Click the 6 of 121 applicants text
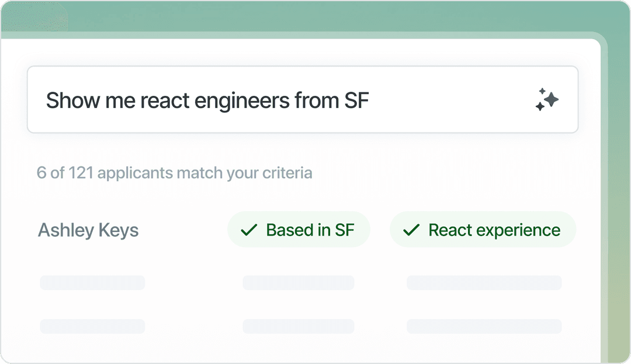Image resolution: width=631 pixels, height=364 pixels. (175, 172)
